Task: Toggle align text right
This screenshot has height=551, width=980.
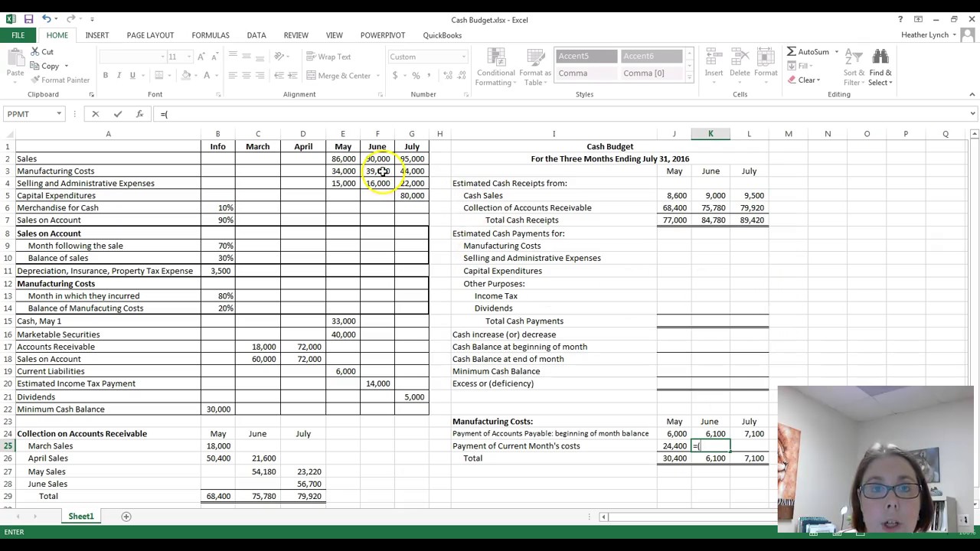Action: (260, 75)
